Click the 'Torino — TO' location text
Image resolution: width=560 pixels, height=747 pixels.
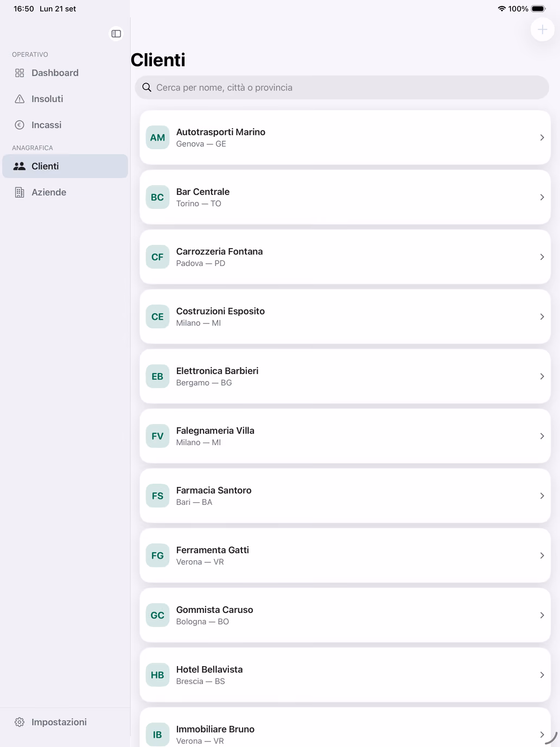(x=199, y=204)
